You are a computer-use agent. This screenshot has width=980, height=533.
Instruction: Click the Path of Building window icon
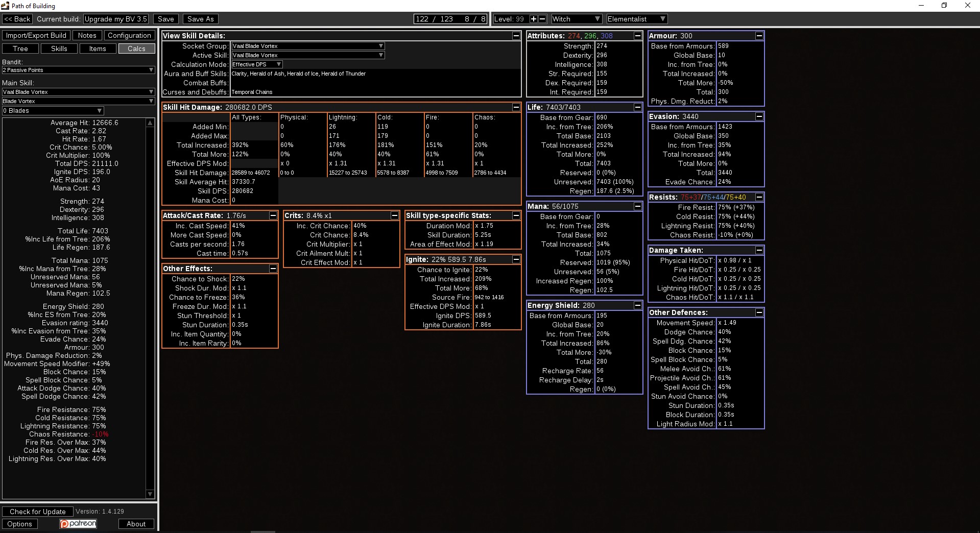point(5,6)
